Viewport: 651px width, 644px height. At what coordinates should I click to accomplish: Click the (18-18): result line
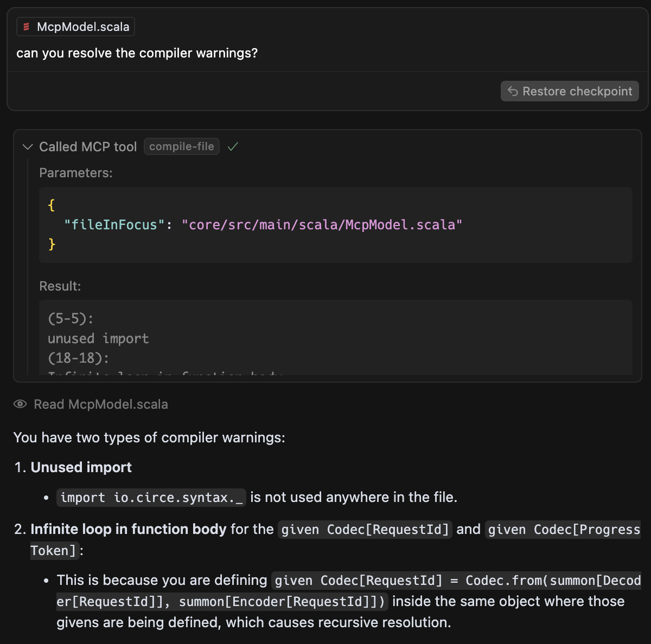click(x=79, y=358)
